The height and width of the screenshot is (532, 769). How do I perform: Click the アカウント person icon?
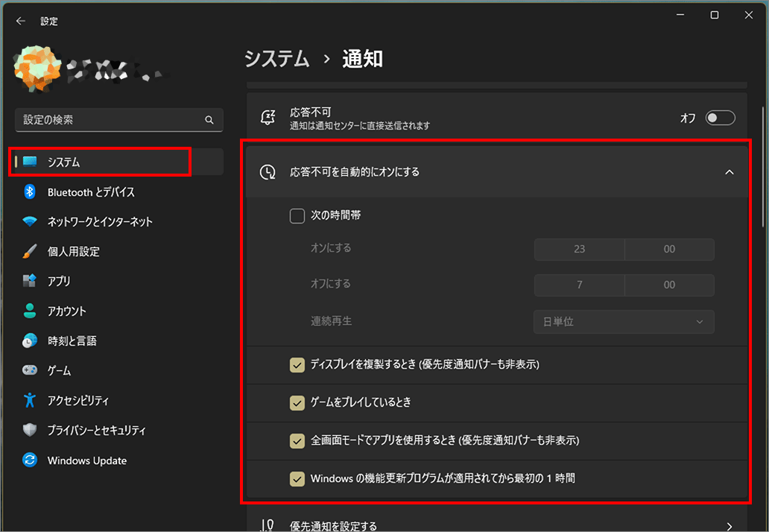pyautogui.click(x=29, y=311)
